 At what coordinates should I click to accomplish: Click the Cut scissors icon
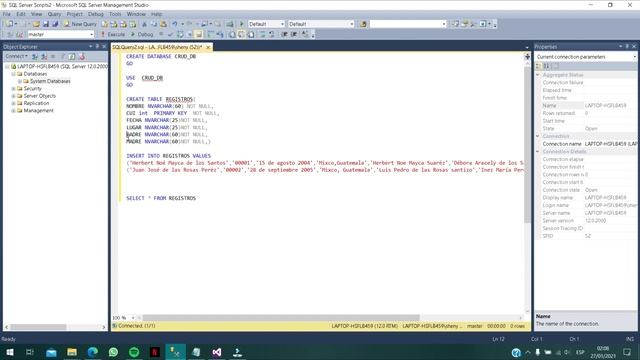pos(144,24)
